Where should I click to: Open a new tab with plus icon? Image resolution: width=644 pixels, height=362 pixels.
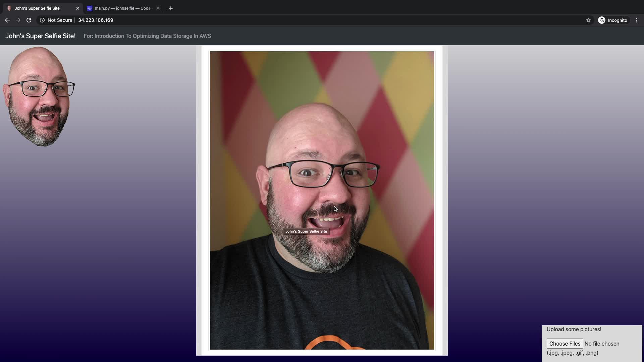[x=170, y=8]
